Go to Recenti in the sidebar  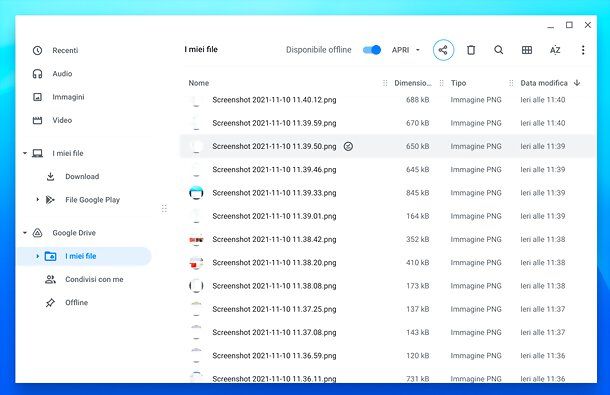[65, 50]
